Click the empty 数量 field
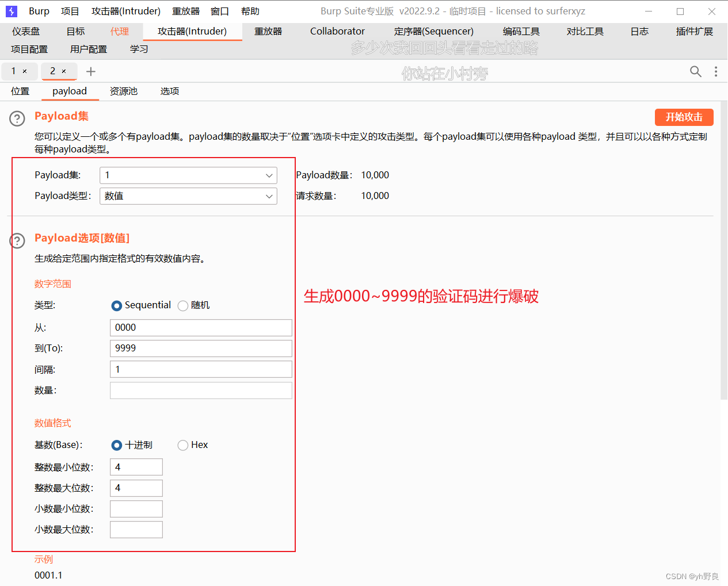The height and width of the screenshot is (586, 728). tap(201, 390)
